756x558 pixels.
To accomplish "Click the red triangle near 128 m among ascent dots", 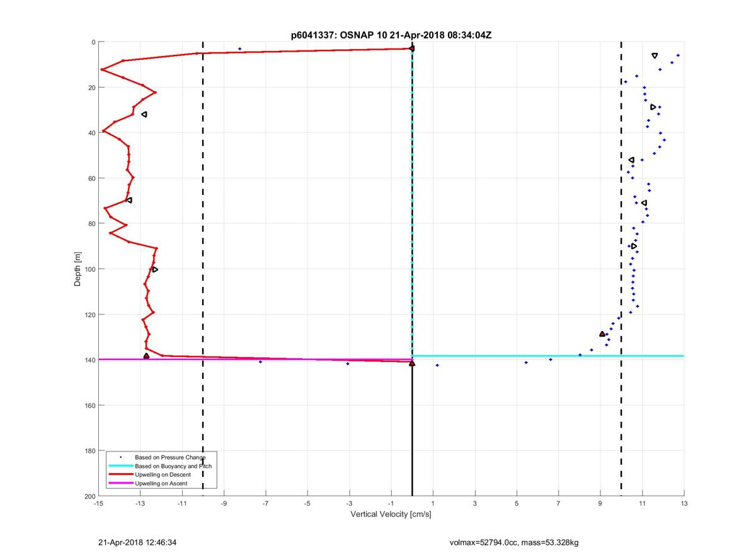I will click(602, 334).
